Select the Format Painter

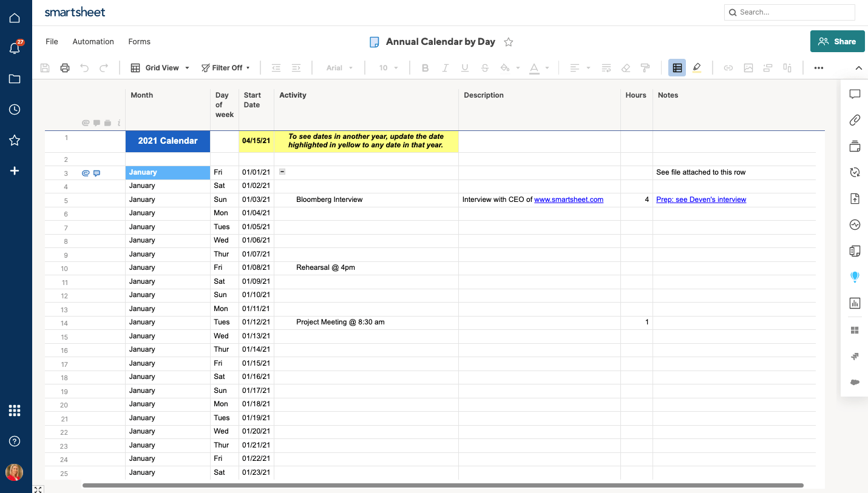[645, 68]
